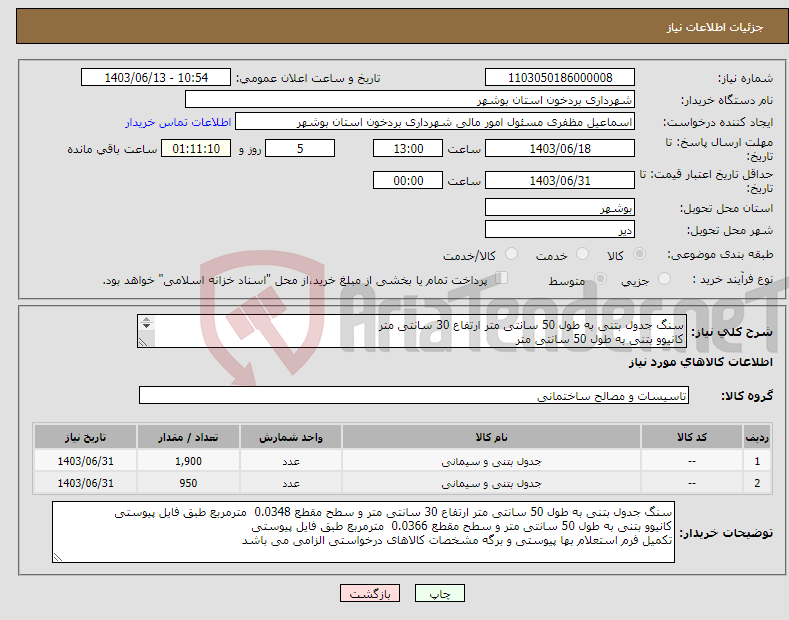Click the گروه کالا field تاسیسات و مصالح ساختمانی
This screenshot has height=620, width=789.
click(x=414, y=396)
